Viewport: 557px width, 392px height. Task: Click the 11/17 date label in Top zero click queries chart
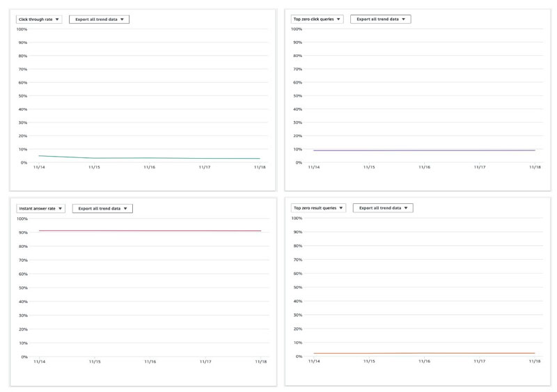[480, 167]
